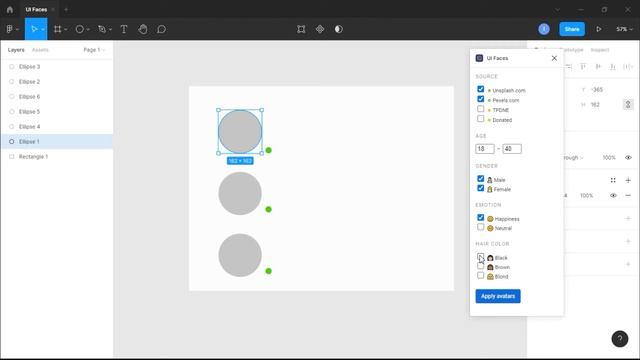Click the maximum age input field
Viewport: 640px width, 360px height.
point(512,149)
